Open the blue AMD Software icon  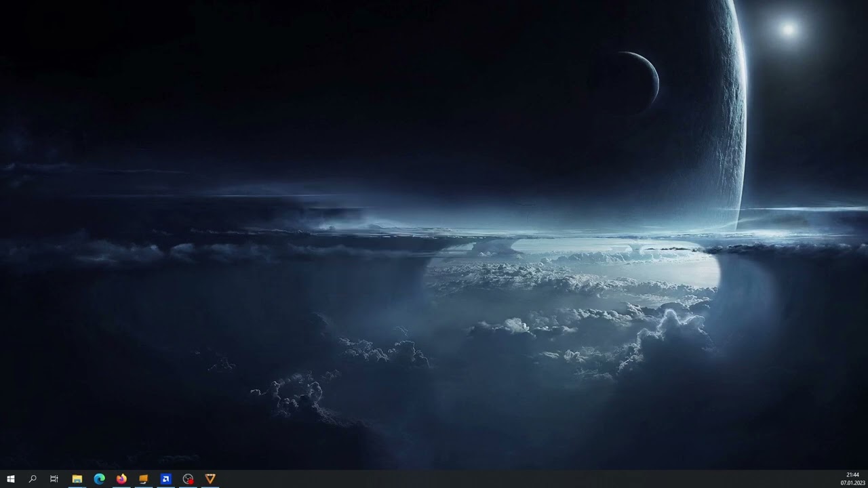[165, 479]
